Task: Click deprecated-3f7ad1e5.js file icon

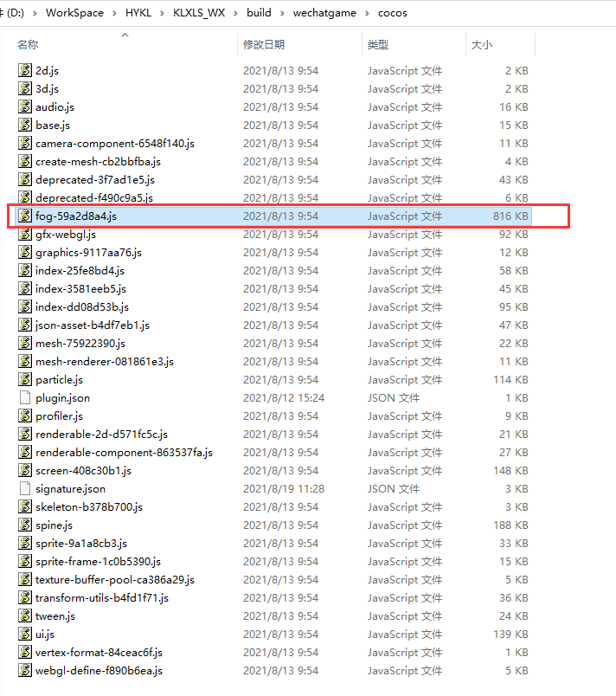Action: point(25,179)
